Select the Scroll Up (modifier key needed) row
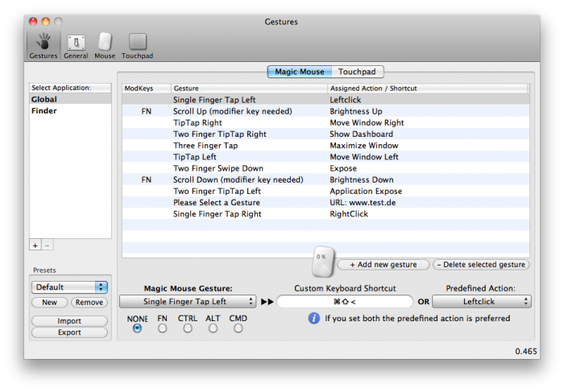This screenshot has width=564, height=392. [x=326, y=111]
